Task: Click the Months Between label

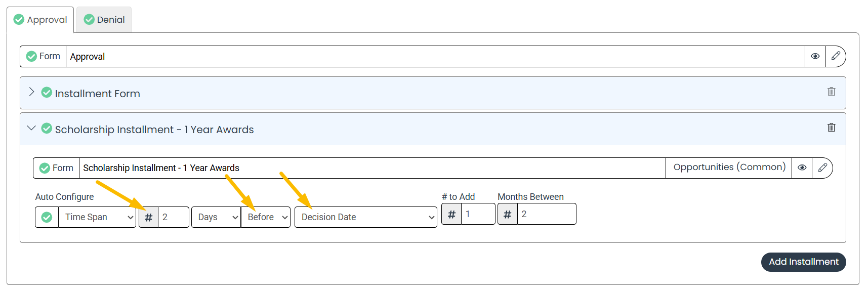Action: tap(530, 197)
